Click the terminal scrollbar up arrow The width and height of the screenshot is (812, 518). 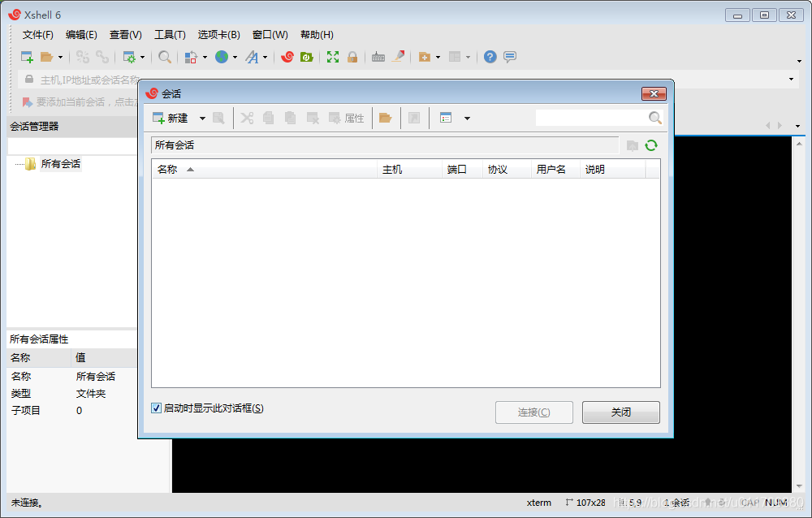pyautogui.click(x=799, y=144)
